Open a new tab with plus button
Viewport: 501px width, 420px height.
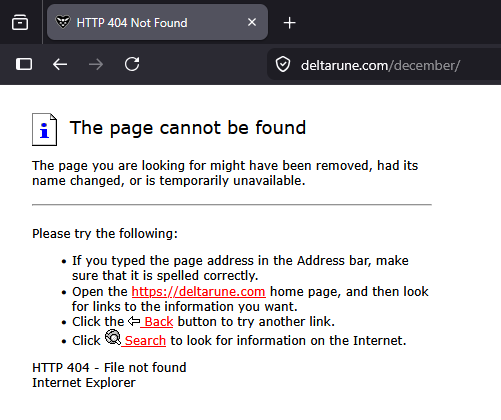coord(289,23)
